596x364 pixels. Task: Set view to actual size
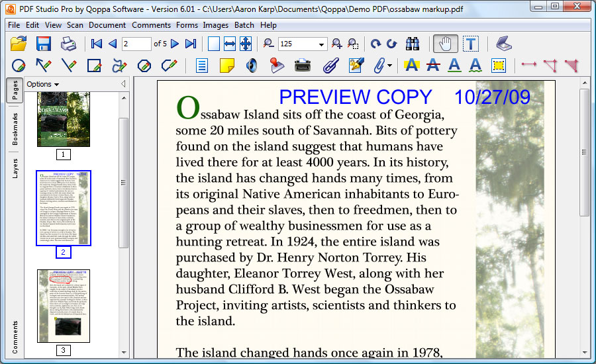pyautogui.click(x=214, y=44)
